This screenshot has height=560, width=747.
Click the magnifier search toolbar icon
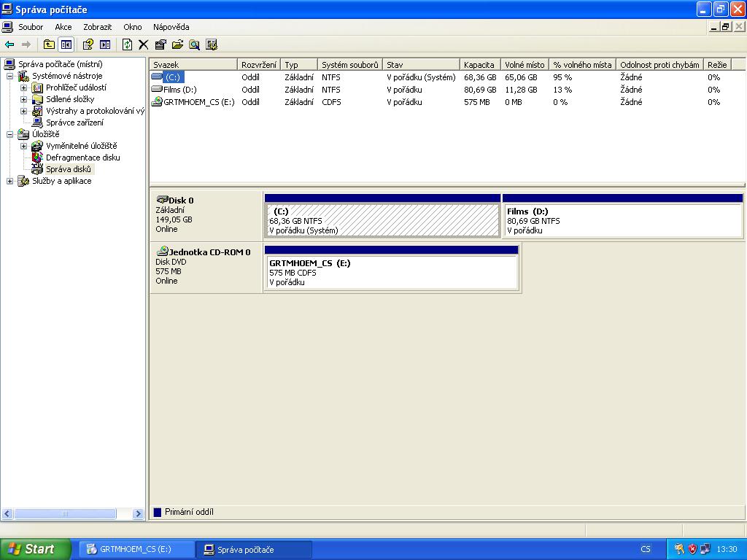click(194, 44)
